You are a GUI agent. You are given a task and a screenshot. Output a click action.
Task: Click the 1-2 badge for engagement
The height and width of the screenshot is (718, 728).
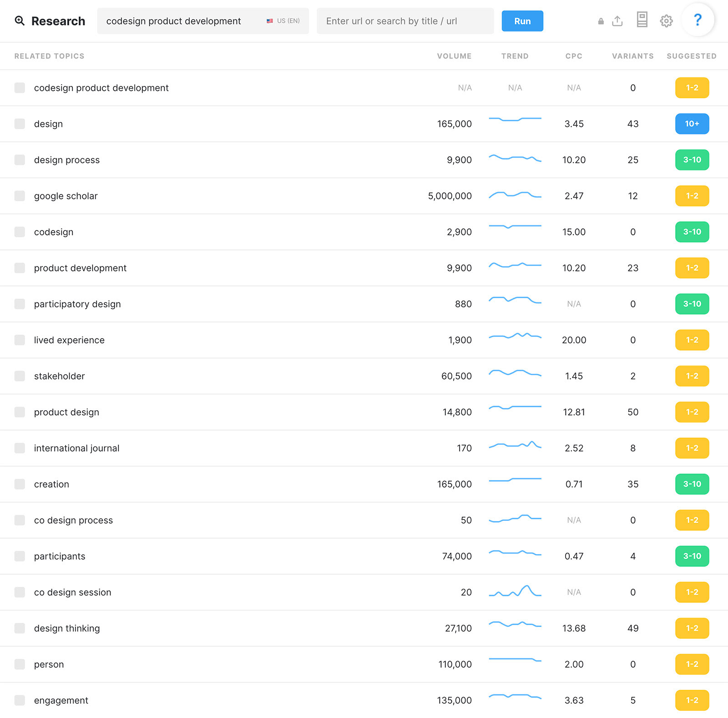tap(692, 700)
